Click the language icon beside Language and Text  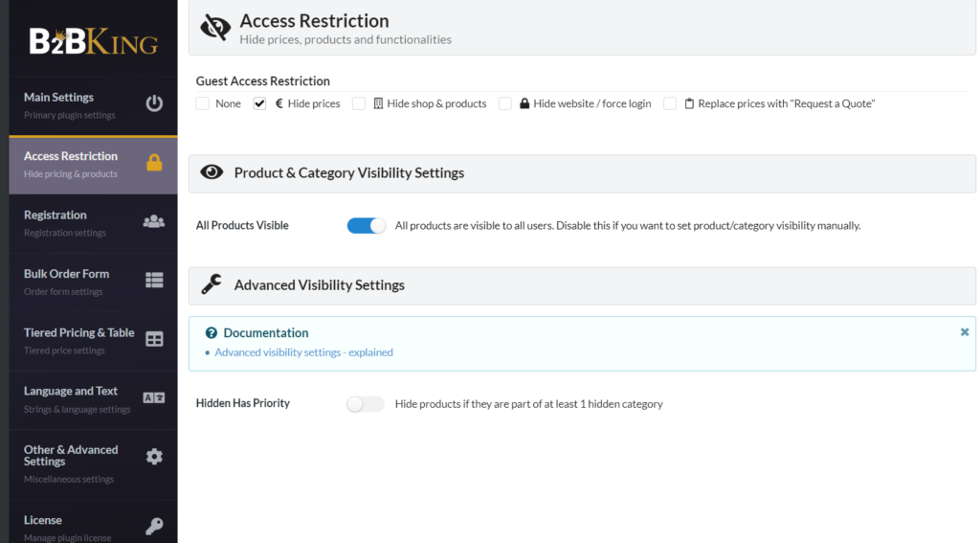[x=154, y=397]
